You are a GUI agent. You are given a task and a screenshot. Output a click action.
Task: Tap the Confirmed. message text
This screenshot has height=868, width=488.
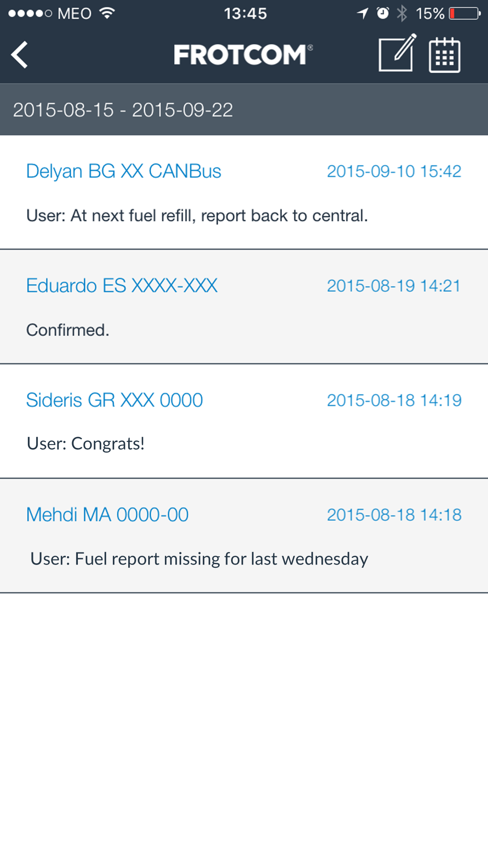tap(68, 330)
